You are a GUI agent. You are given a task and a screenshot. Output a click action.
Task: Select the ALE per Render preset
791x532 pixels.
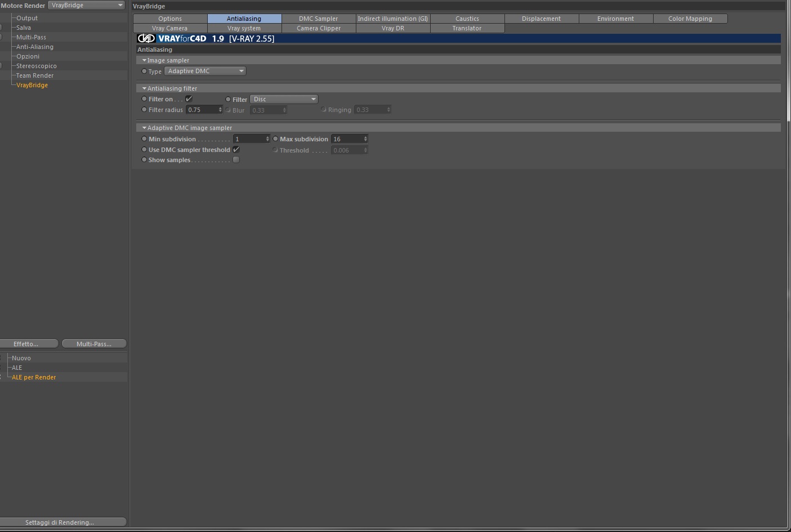(34, 377)
